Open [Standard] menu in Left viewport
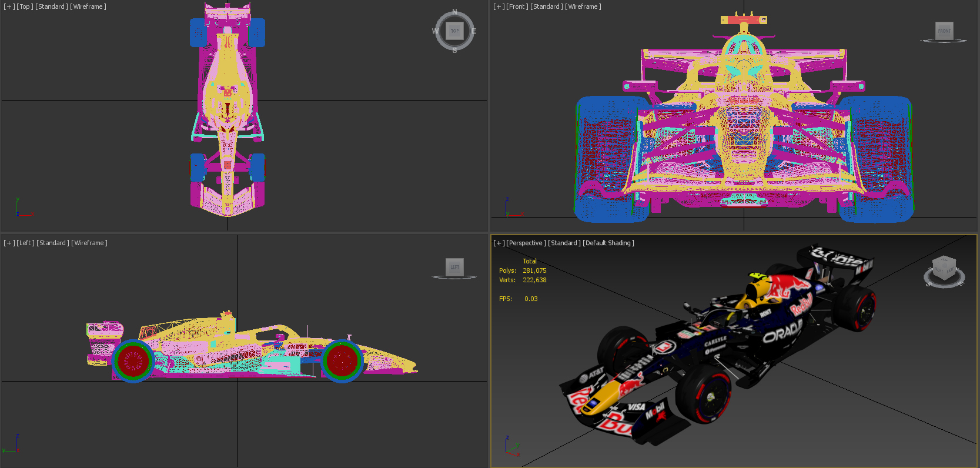Screen dimensions: 980x468 pyautogui.click(x=53, y=243)
